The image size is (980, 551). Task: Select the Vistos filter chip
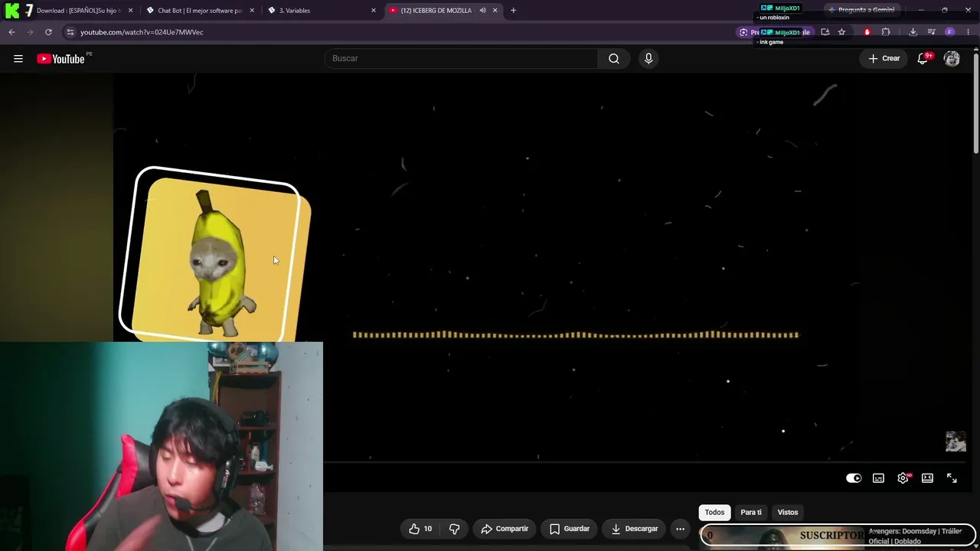(788, 512)
